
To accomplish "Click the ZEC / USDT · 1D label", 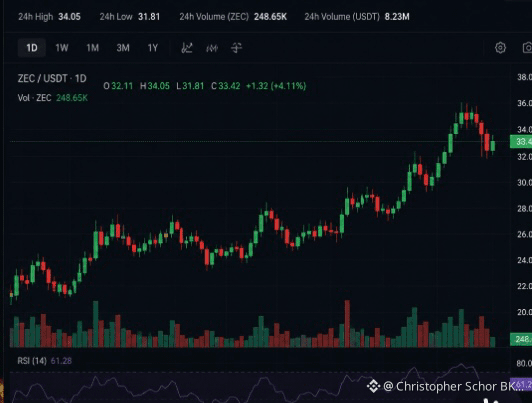I will click(x=52, y=79).
